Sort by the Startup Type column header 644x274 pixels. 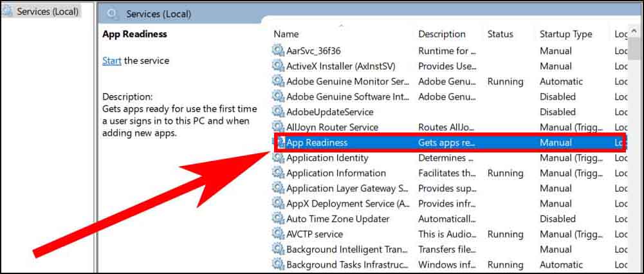point(566,34)
